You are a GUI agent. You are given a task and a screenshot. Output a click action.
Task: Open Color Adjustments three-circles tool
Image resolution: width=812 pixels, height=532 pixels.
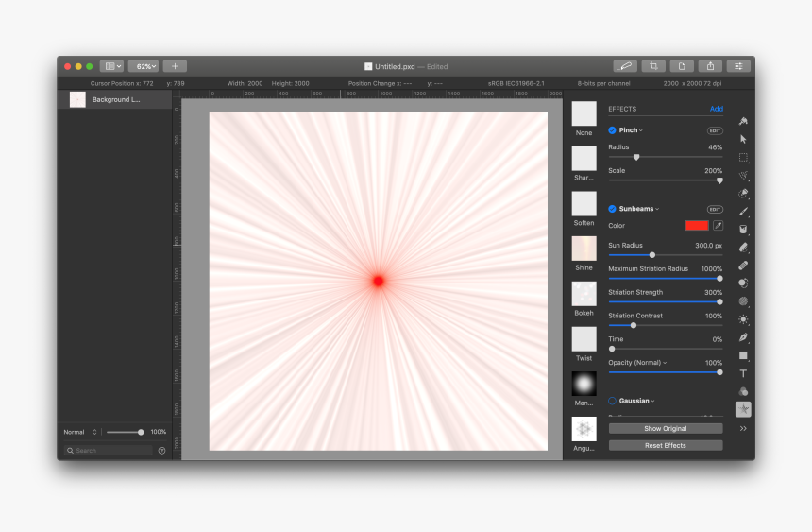pos(743,391)
